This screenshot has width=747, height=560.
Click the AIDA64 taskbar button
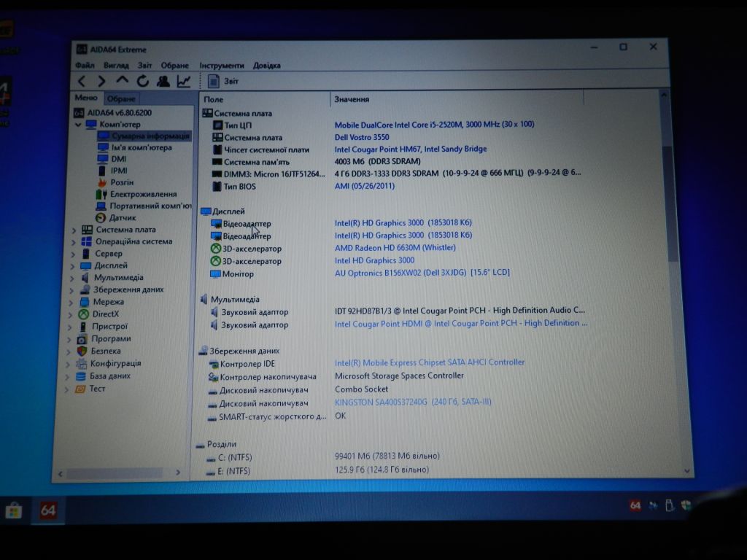(47, 510)
